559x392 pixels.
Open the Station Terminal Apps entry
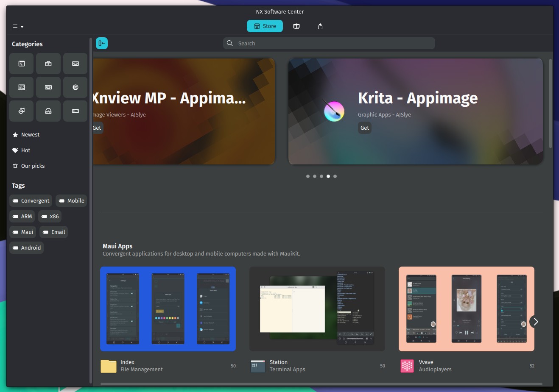click(x=317, y=366)
